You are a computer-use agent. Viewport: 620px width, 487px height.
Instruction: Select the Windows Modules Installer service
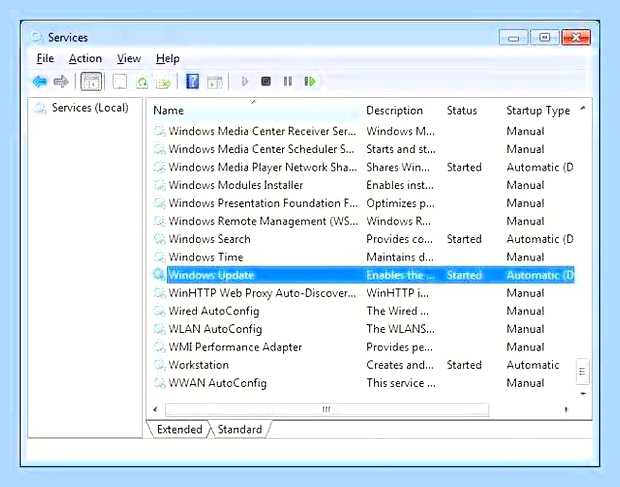coord(363,185)
